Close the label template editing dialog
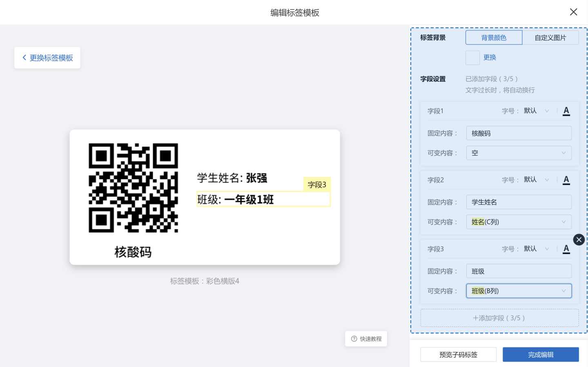The image size is (588, 367). point(573,12)
